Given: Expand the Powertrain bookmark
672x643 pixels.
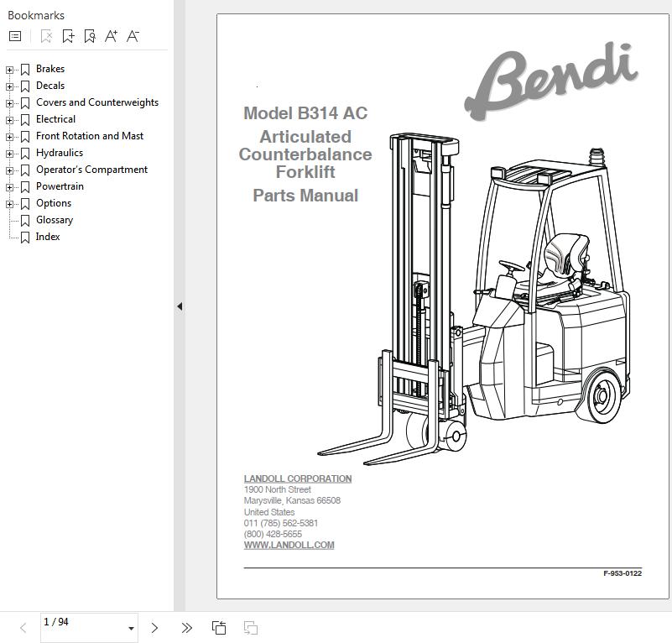Looking at the screenshot, I should click(9, 187).
